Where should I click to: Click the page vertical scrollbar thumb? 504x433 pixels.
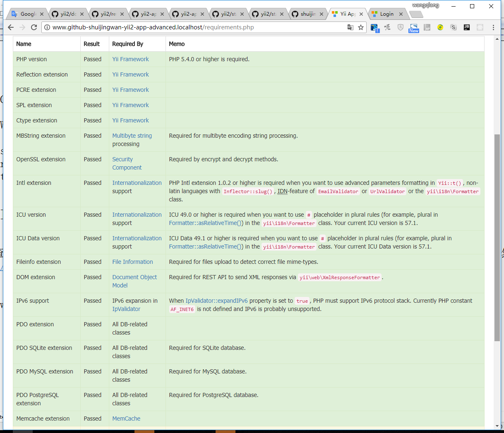click(x=497, y=237)
